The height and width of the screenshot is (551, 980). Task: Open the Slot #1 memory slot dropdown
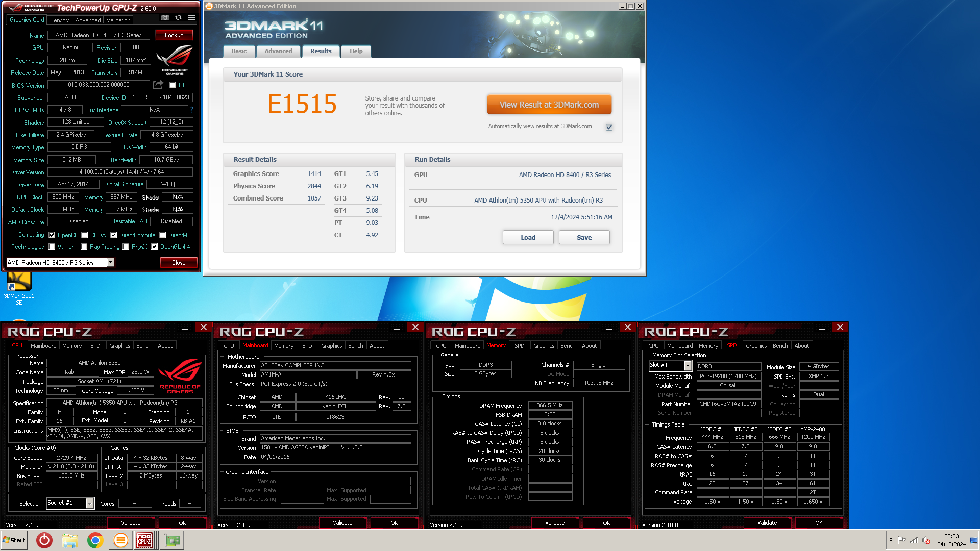pyautogui.click(x=688, y=365)
